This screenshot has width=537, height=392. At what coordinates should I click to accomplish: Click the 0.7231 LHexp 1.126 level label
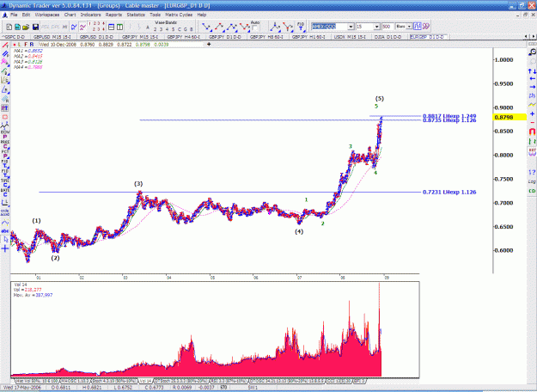[x=449, y=193]
